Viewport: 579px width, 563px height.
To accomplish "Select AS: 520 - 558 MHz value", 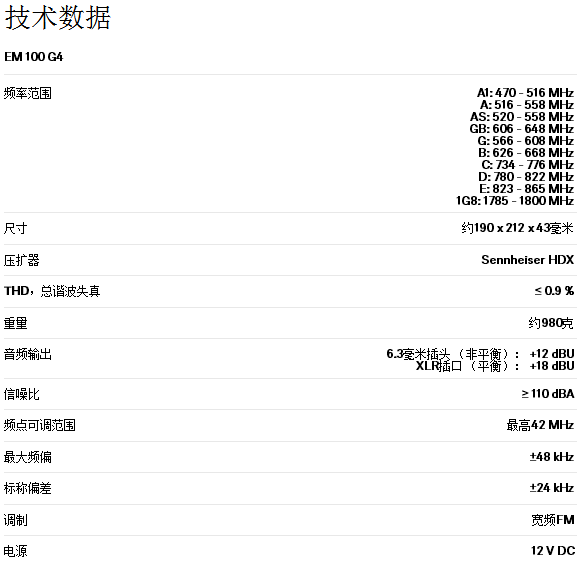I will click(522, 117).
